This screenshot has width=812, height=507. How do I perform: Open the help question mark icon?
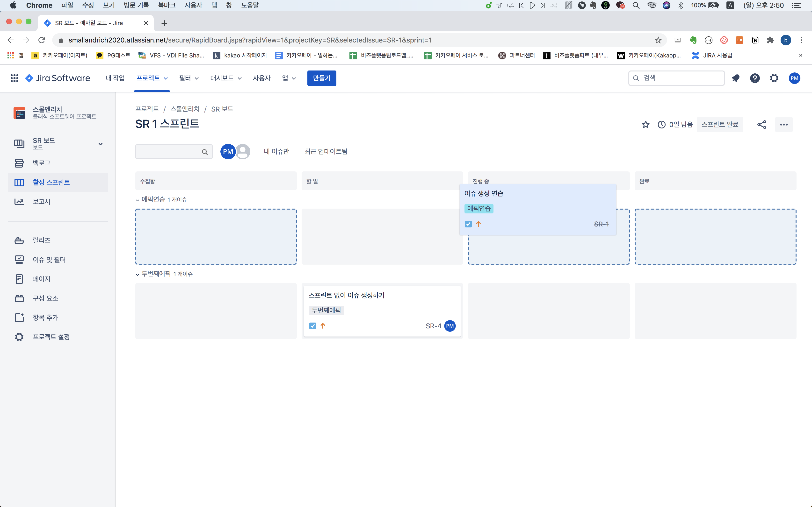tap(755, 78)
